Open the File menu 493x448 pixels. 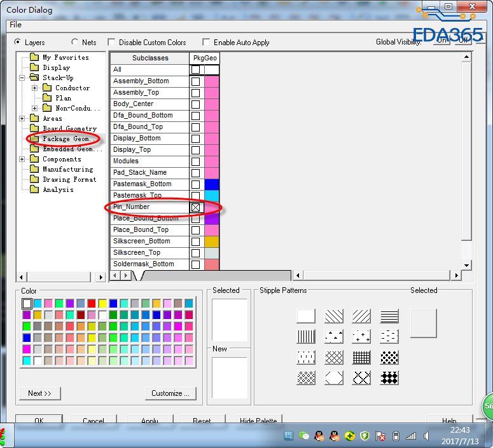pyautogui.click(x=15, y=25)
